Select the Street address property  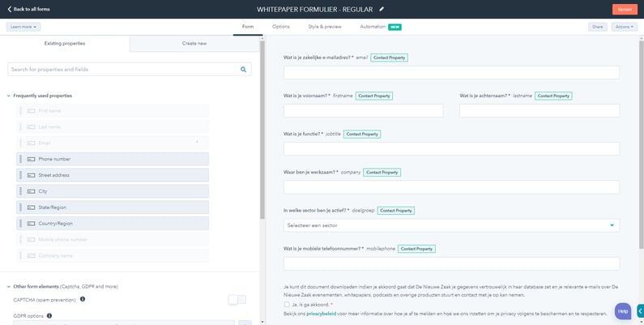[113, 175]
